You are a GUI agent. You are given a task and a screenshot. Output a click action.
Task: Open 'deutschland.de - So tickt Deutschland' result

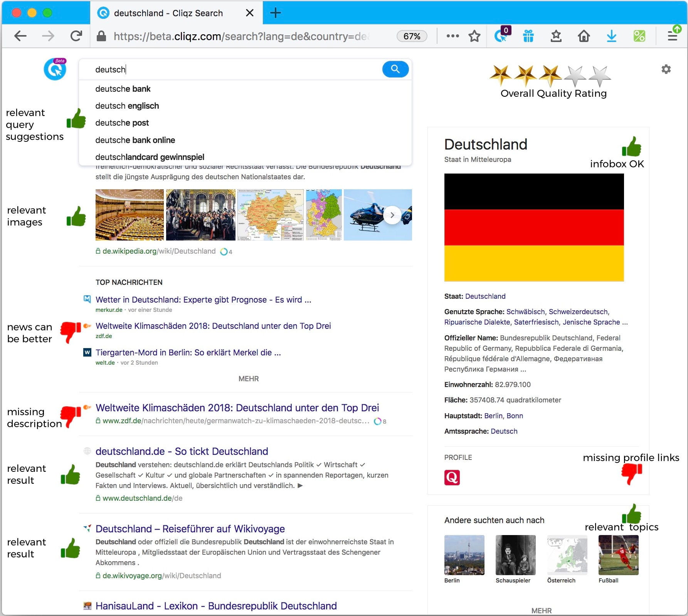(x=182, y=451)
